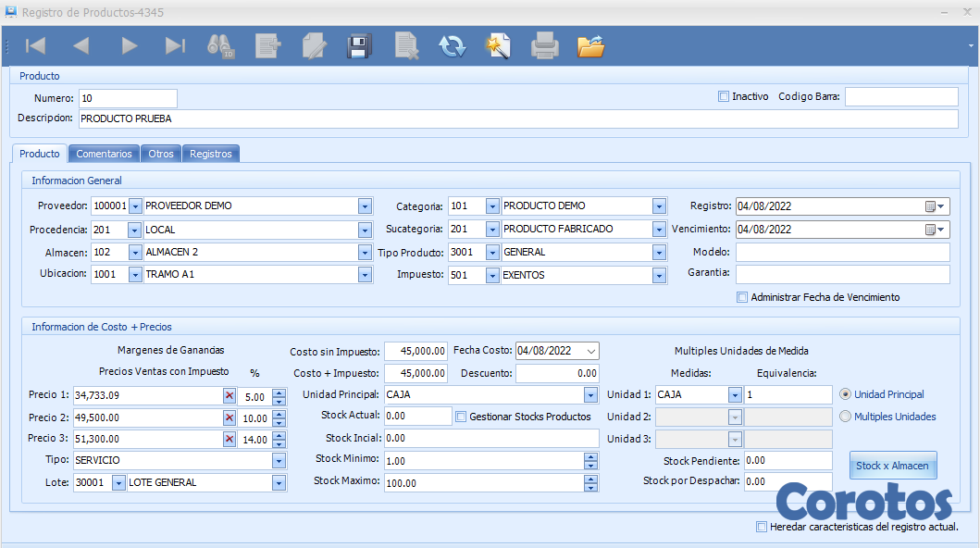The image size is (980, 548).
Task: Open the Impuesto EXENTOS dropdown
Action: click(x=659, y=276)
